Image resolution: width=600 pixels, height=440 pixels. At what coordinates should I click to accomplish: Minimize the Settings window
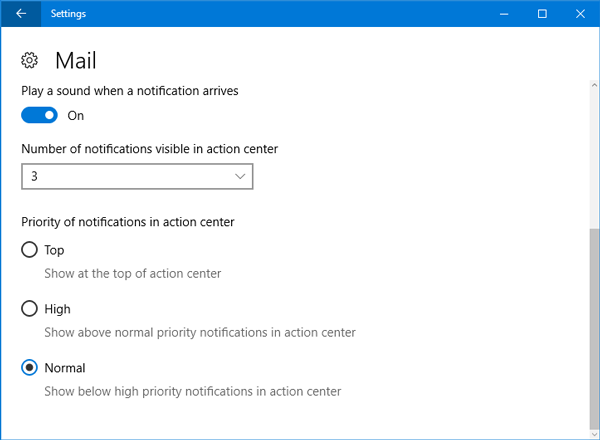(x=504, y=14)
